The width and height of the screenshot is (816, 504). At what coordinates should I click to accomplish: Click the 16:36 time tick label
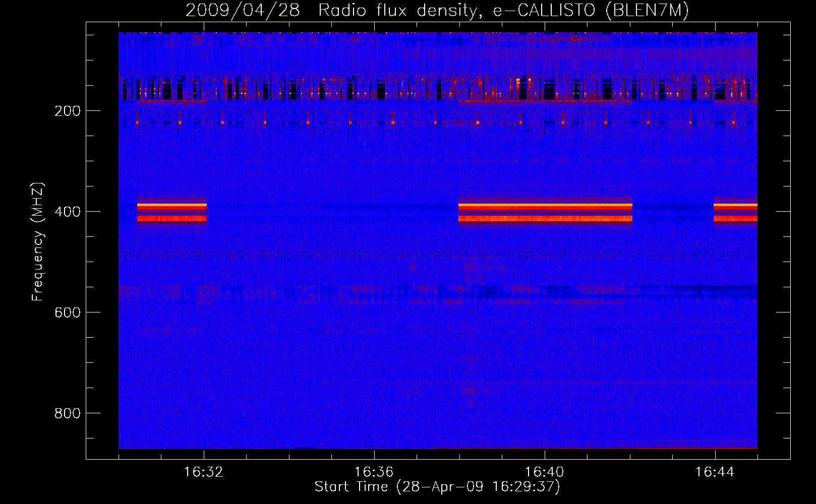pyautogui.click(x=374, y=472)
